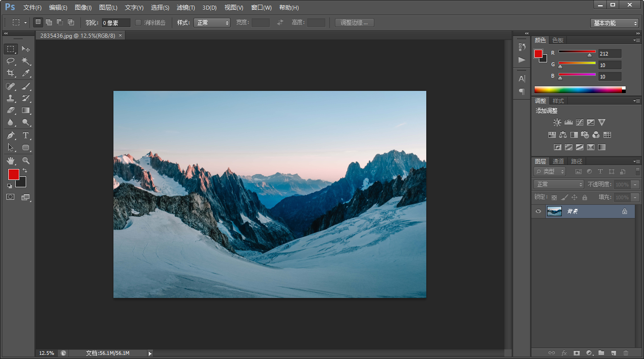Select the Horizontal Type tool
644x359 pixels.
tap(26, 135)
